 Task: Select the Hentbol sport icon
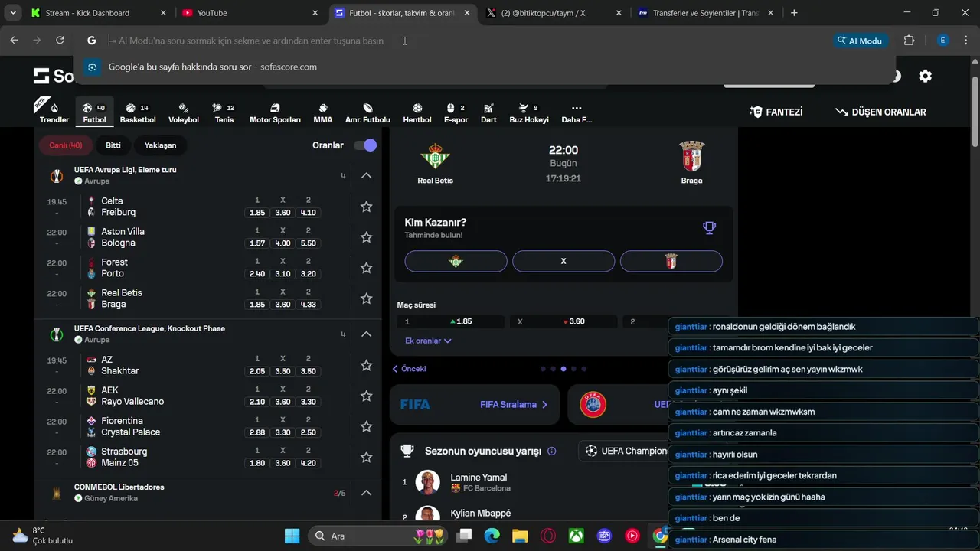click(417, 112)
